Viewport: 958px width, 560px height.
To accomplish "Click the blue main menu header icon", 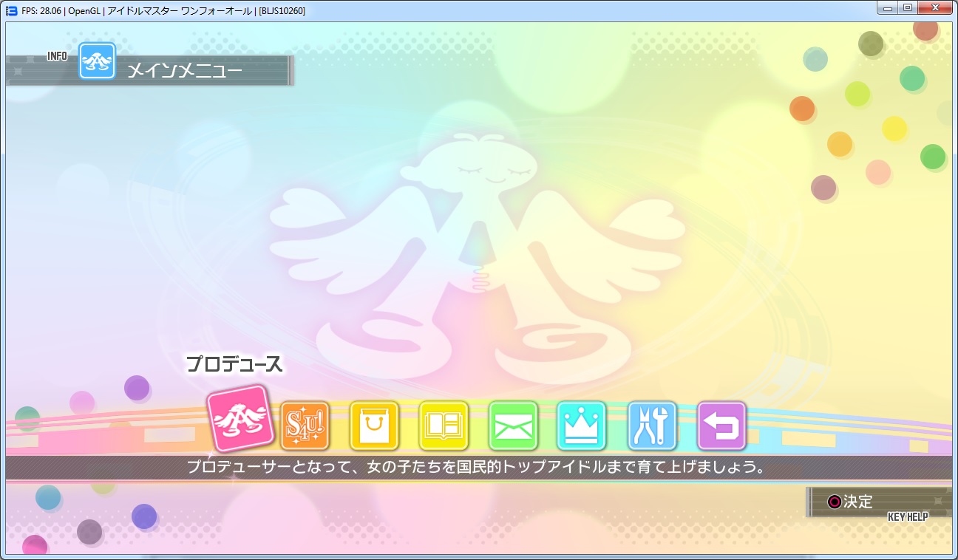I will click(98, 61).
